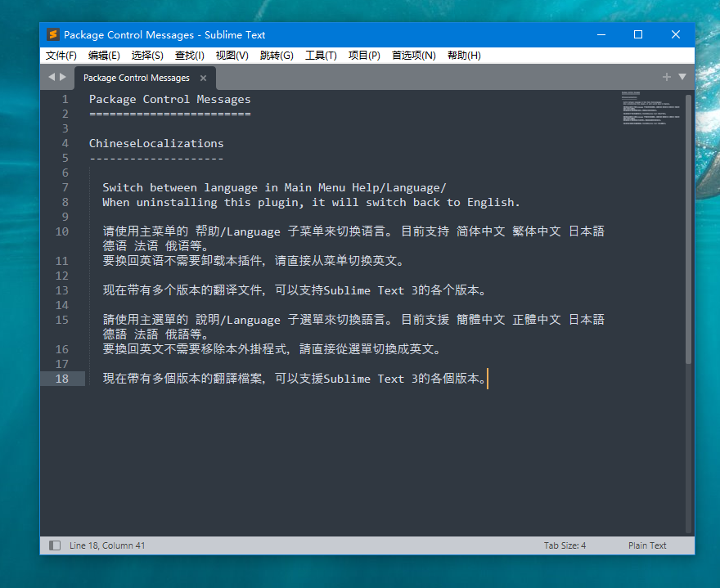
Task: Minimize the Sublime Text window
Action: point(601,35)
